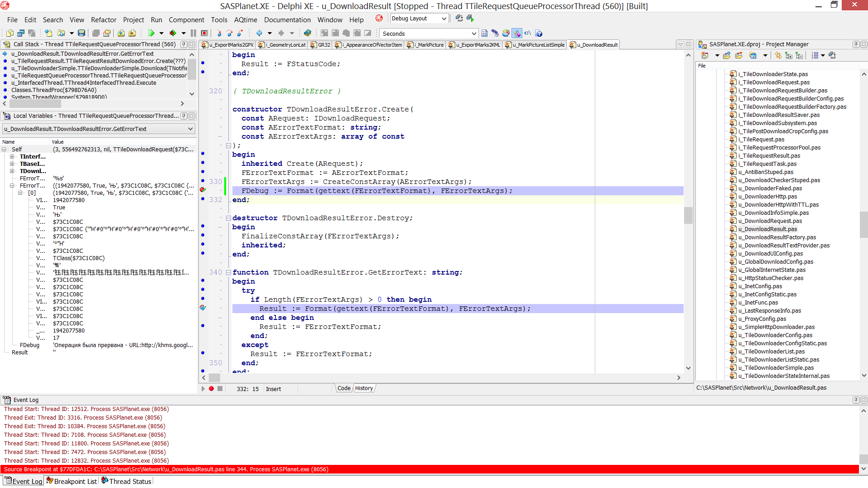Collapse the Self node in Local Variables
The image size is (868, 488).
4,150
